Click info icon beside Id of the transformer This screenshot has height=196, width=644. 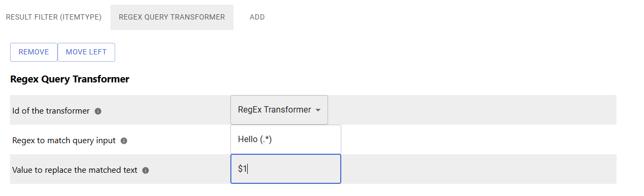pyautogui.click(x=98, y=111)
